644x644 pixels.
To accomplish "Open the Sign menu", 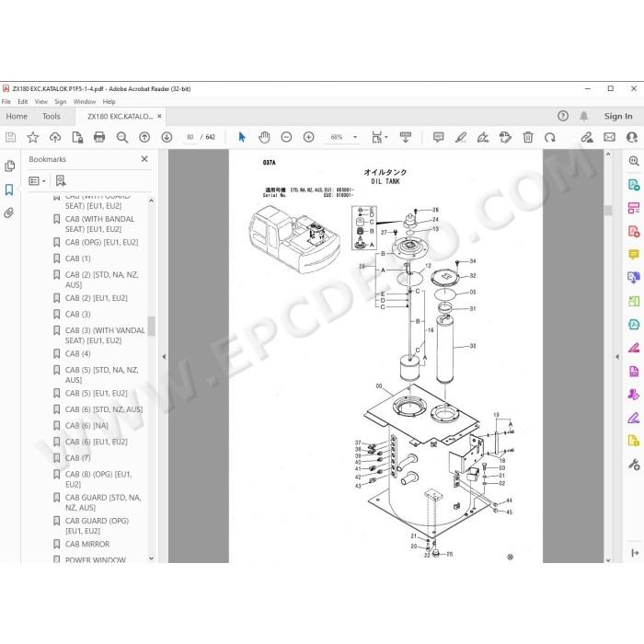I will tap(61, 101).
